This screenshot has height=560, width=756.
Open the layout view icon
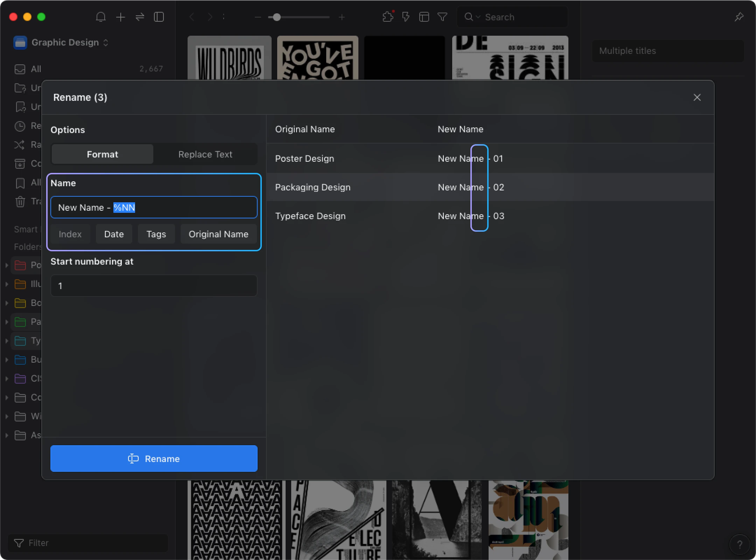tap(424, 17)
